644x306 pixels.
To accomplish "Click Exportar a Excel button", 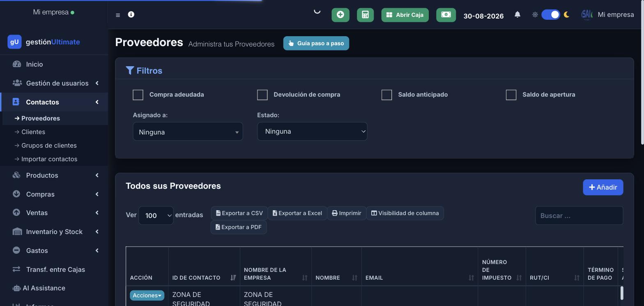I will (297, 213).
